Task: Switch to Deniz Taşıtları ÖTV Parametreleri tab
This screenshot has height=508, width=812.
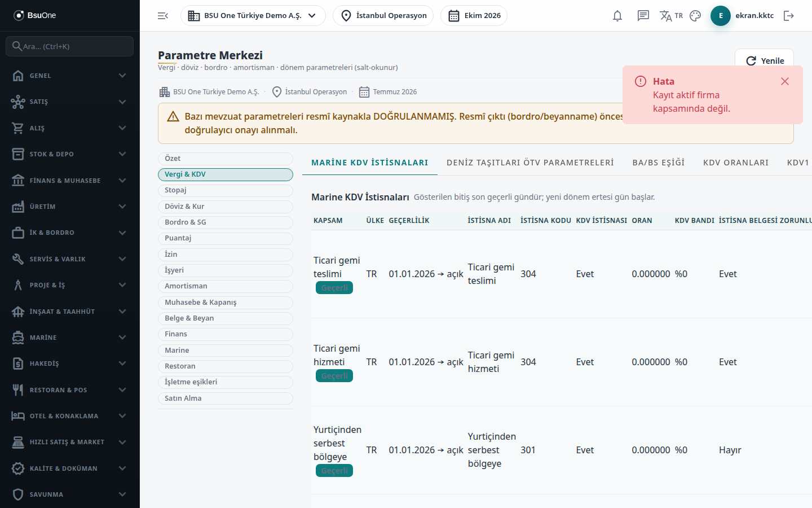Action: pyautogui.click(x=530, y=163)
